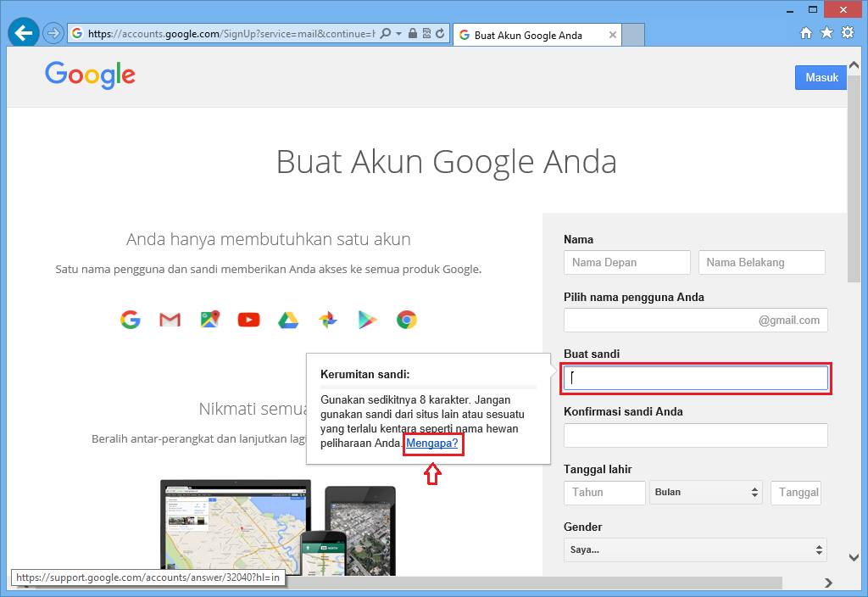Open the address bar search magnifier

coord(386,34)
